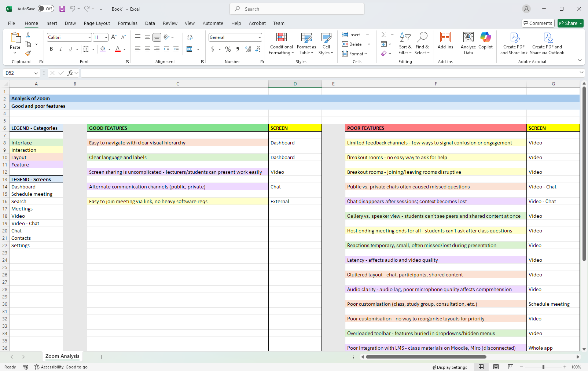Expand the Paste options arrow

point(15,53)
